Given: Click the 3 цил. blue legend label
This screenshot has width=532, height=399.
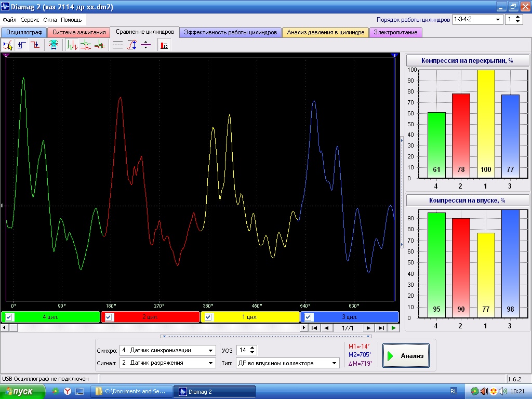Looking at the screenshot, I should pos(350,317).
